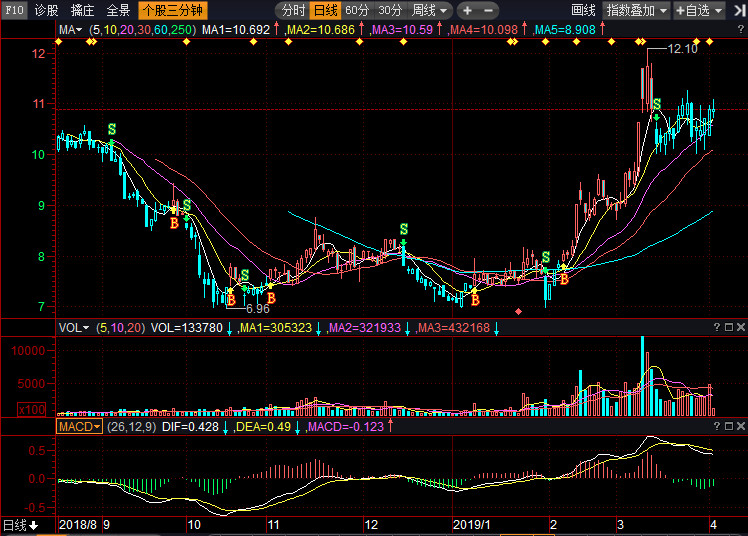The width and height of the screenshot is (748, 536).
Task: Switch to 分时 intraday view
Action: coord(292,10)
